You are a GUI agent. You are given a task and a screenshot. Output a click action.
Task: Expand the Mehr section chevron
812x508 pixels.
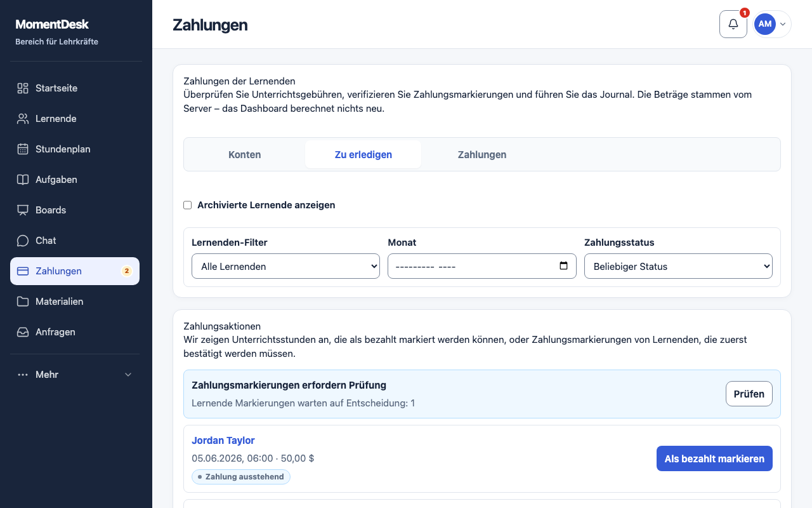(x=128, y=375)
